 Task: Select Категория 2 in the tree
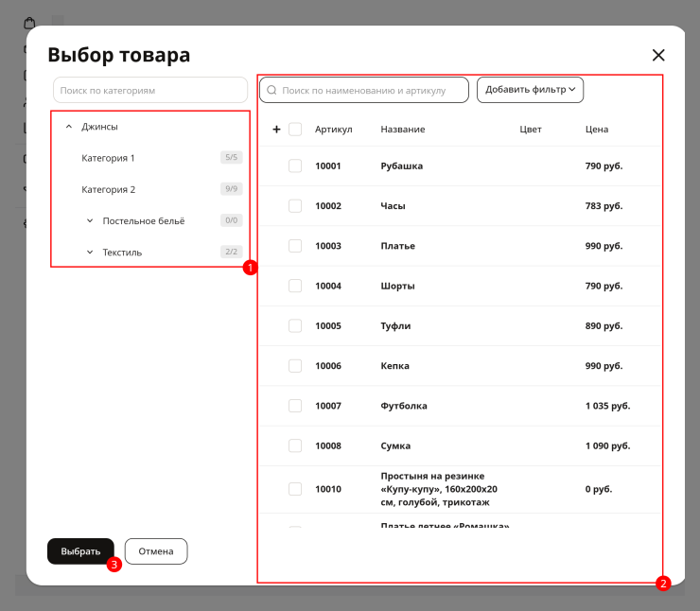point(109,190)
